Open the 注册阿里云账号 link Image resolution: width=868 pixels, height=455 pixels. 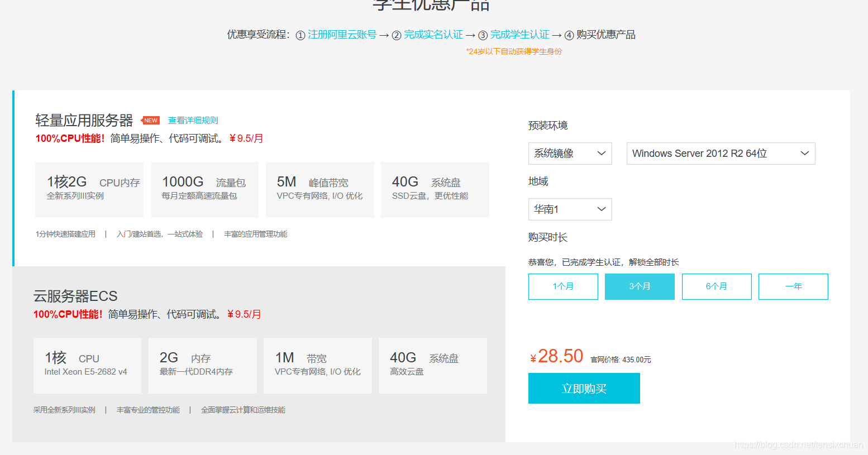tap(342, 35)
